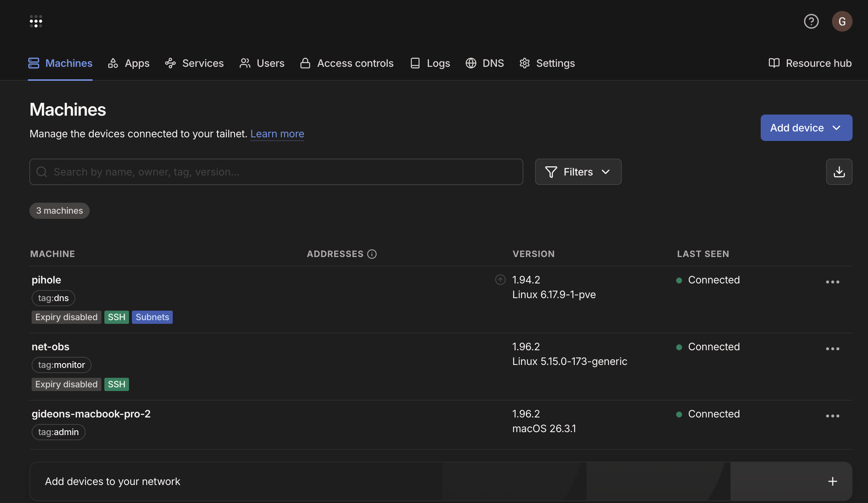Click the VERSION column header
The width and height of the screenshot is (868, 503).
(x=534, y=254)
